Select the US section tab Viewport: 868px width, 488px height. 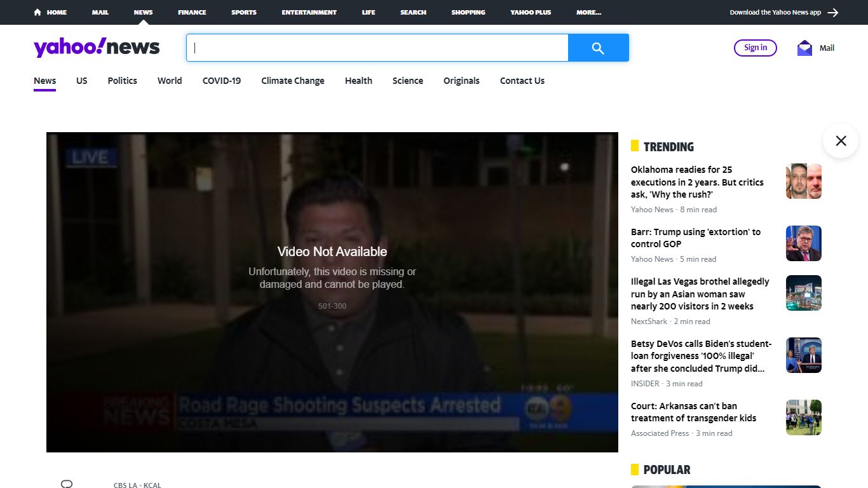[82, 81]
